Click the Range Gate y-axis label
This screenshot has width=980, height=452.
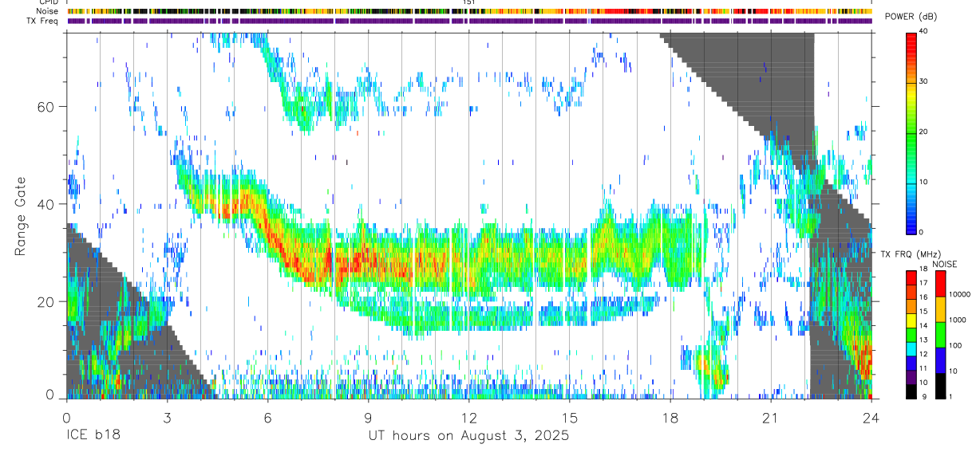(x=20, y=217)
